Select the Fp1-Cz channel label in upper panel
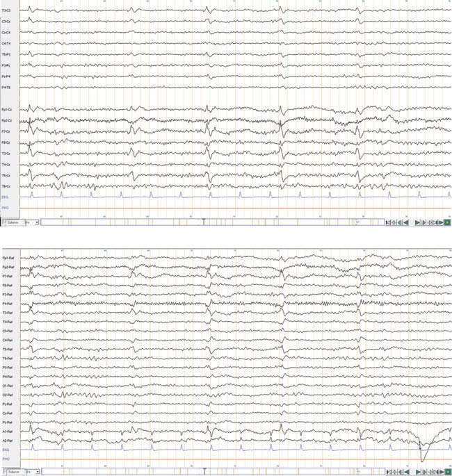Screen dimensions: 452x476 pos(10,110)
